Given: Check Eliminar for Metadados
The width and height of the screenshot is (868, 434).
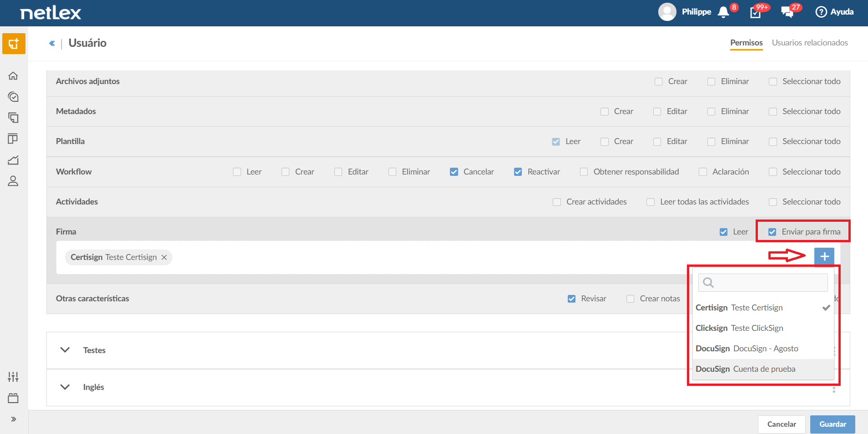Looking at the screenshot, I should pos(711,112).
